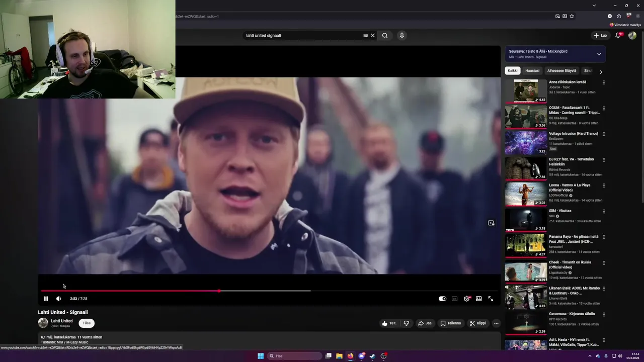Open the Anna riikinkukon lentää video thumbnail
The image size is (644, 362).
coord(526,91)
